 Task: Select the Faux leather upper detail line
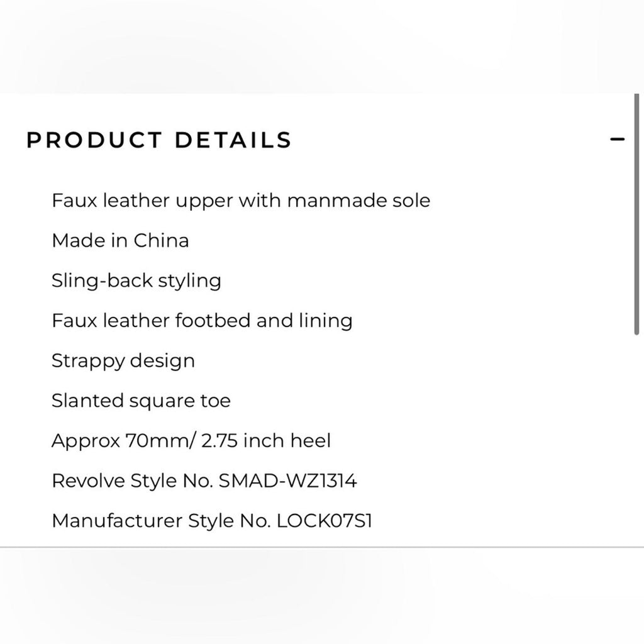[x=241, y=200]
